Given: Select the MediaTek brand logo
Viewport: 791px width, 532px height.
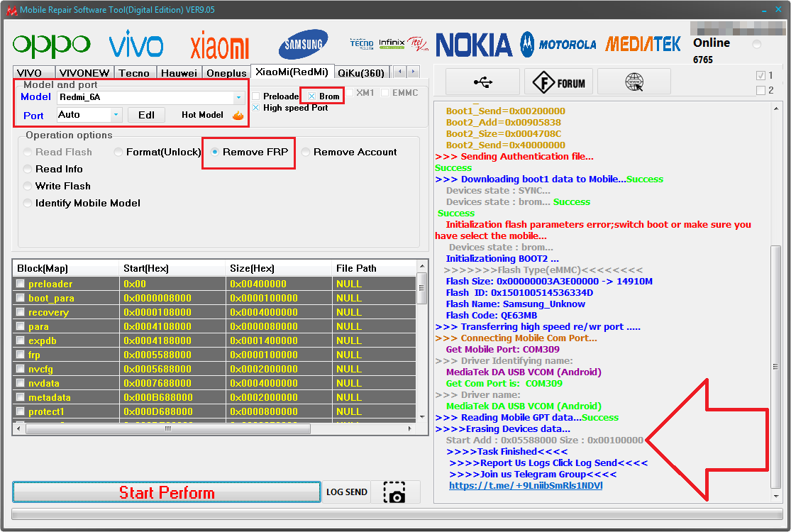Looking at the screenshot, I should 643,45.
